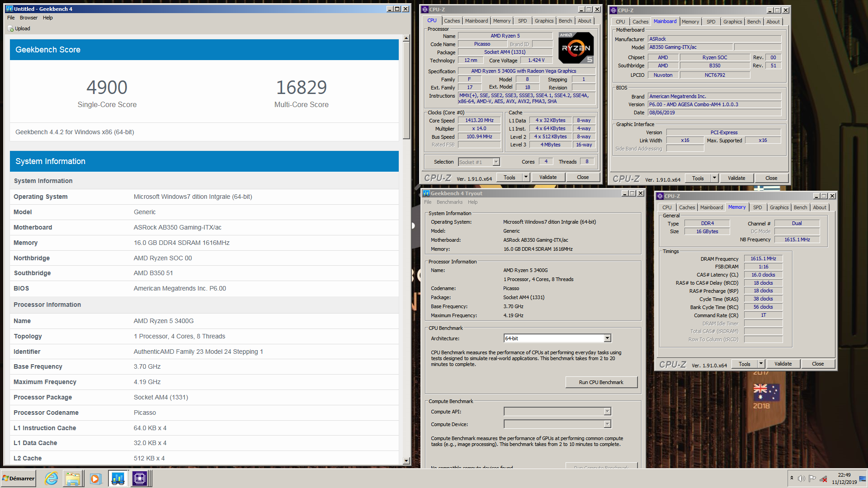Click the Processor Codename row value Picasso in Geekbench

tap(145, 413)
